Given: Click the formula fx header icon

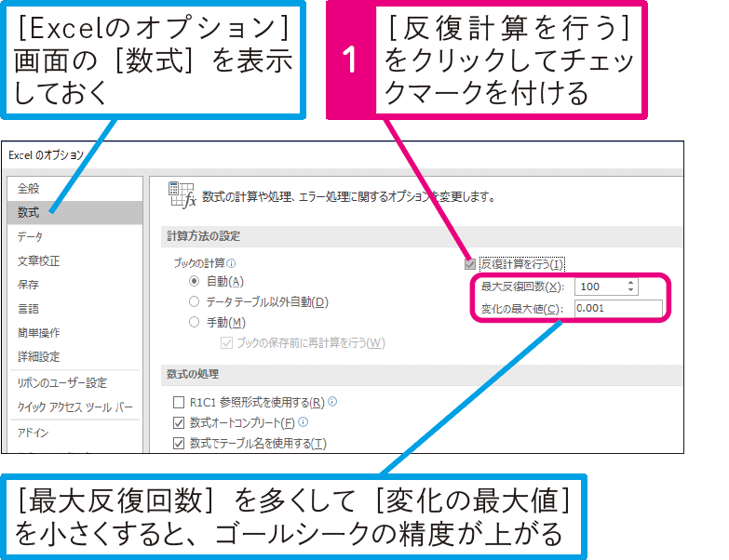Looking at the screenshot, I should pos(182,195).
